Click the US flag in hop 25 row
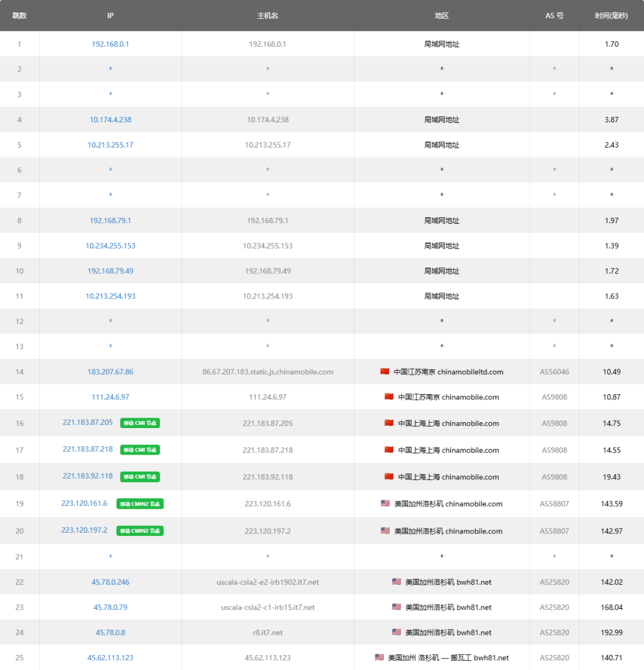Viewport: 644px width, 670px height. pyautogui.click(x=379, y=658)
